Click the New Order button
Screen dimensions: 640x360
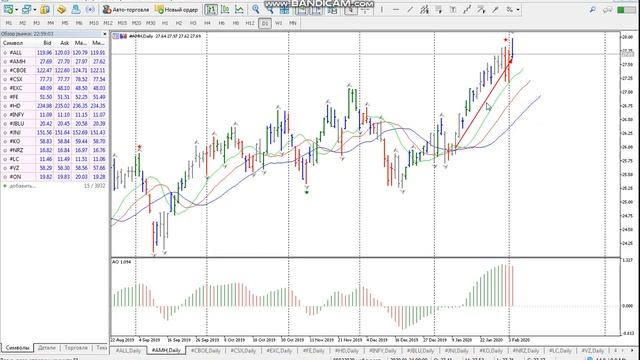tap(176, 9)
